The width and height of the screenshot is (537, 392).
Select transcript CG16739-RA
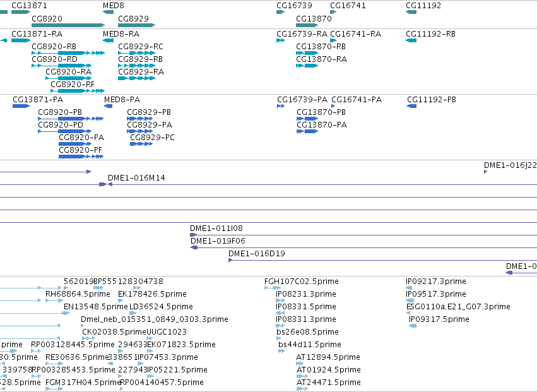pyautogui.click(x=302, y=34)
